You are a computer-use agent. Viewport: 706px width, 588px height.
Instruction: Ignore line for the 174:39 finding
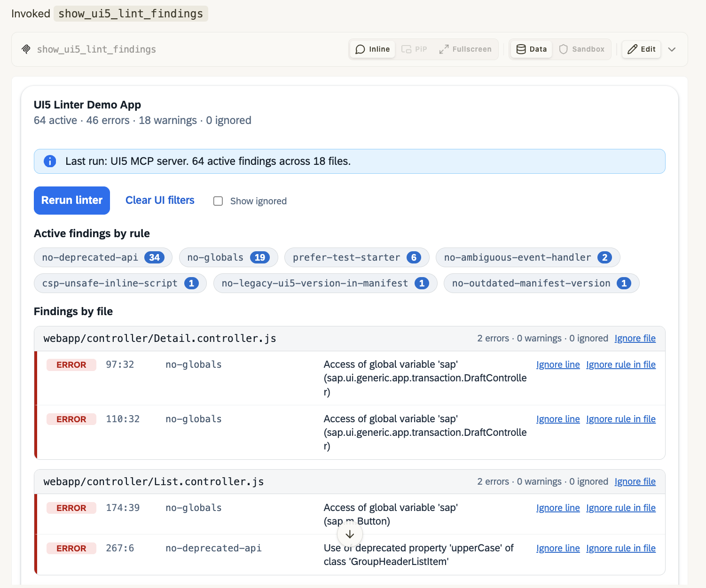[x=558, y=508]
